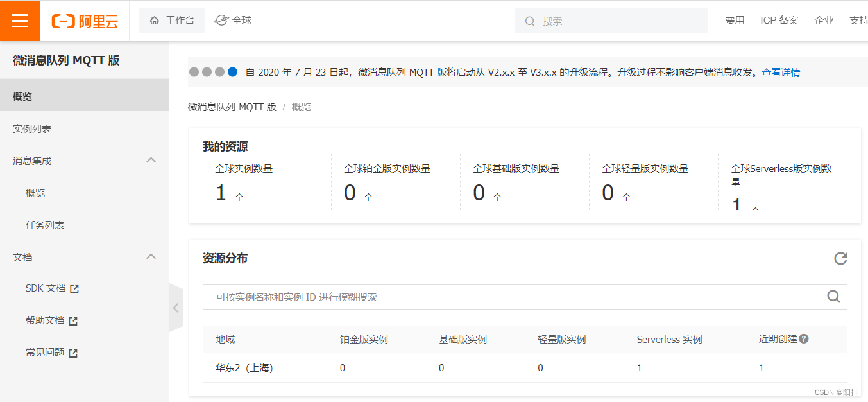Click the 微消息队列 MQTT 版 sidebar title
The height and width of the screenshot is (402, 868).
(x=66, y=60)
